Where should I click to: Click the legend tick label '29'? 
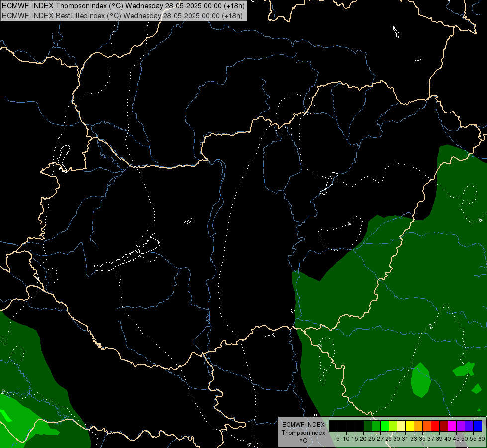point(389,439)
